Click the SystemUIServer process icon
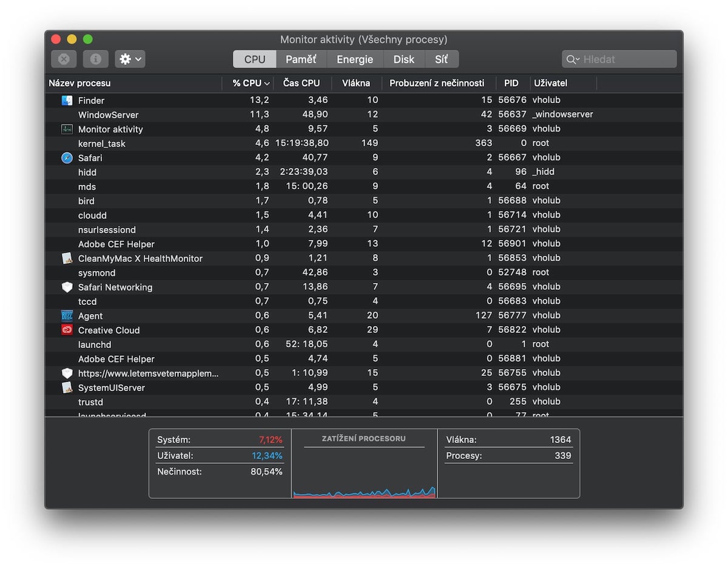Image resolution: width=728 pixels, height=568 pixels. pos(67,387)
